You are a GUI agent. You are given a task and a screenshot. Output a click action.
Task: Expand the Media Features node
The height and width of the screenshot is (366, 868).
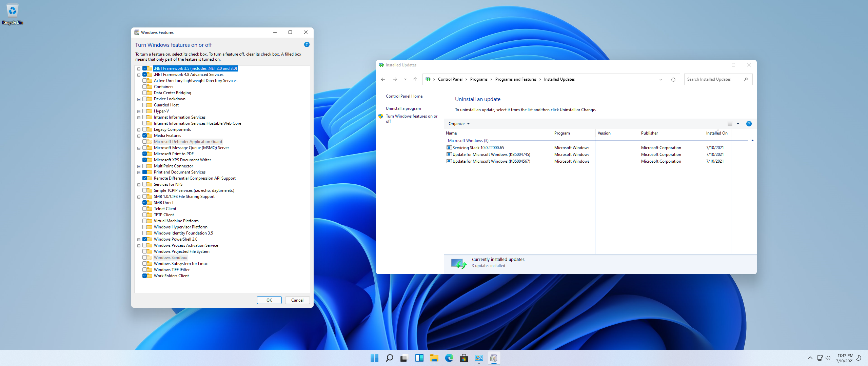point(139,136)
